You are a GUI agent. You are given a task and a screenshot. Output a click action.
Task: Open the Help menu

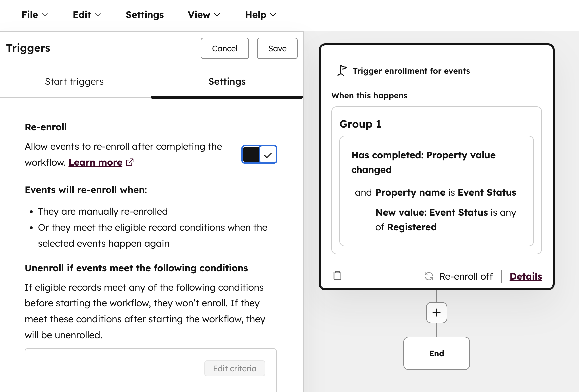[261, 15]
